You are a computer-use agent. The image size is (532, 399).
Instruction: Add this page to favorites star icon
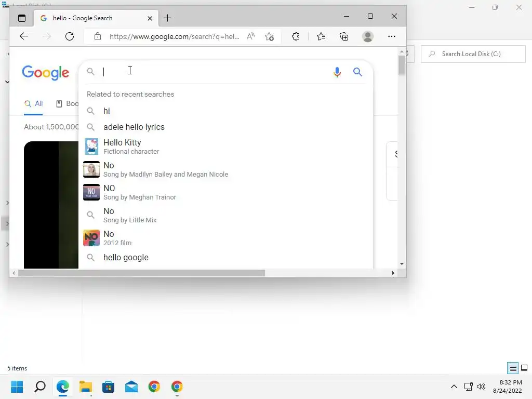(270, 36)
